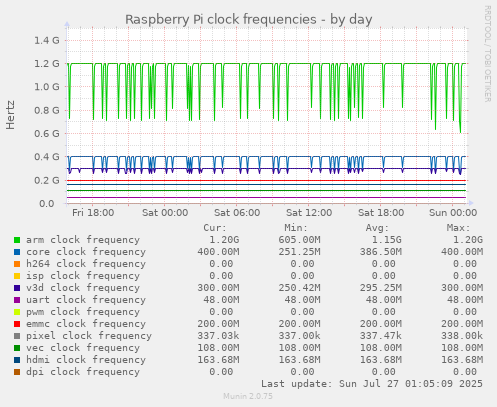This screenshot has width=497, height=407.
Task: Click the v3d clock average value 295.25M
Action: pos(381,288)
